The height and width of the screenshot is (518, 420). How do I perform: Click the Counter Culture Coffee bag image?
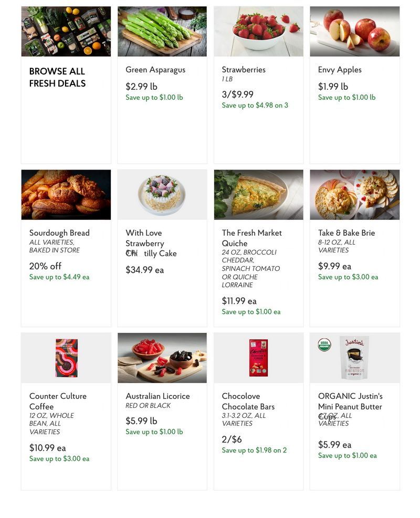pos(67,358)
